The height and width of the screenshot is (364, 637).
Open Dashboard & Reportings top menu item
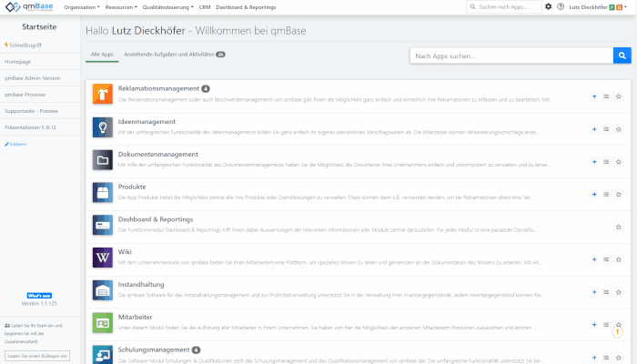pyautogui.click(x=246, y=7)
